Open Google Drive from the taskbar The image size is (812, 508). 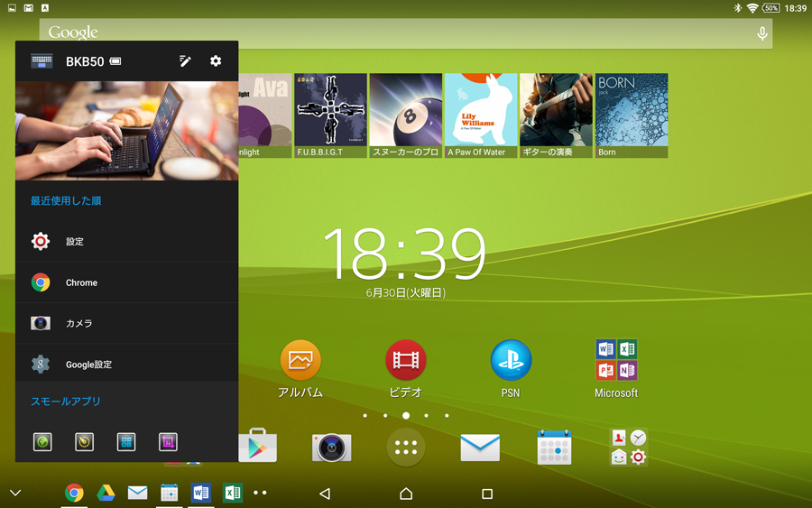click(x=106, y=493)
